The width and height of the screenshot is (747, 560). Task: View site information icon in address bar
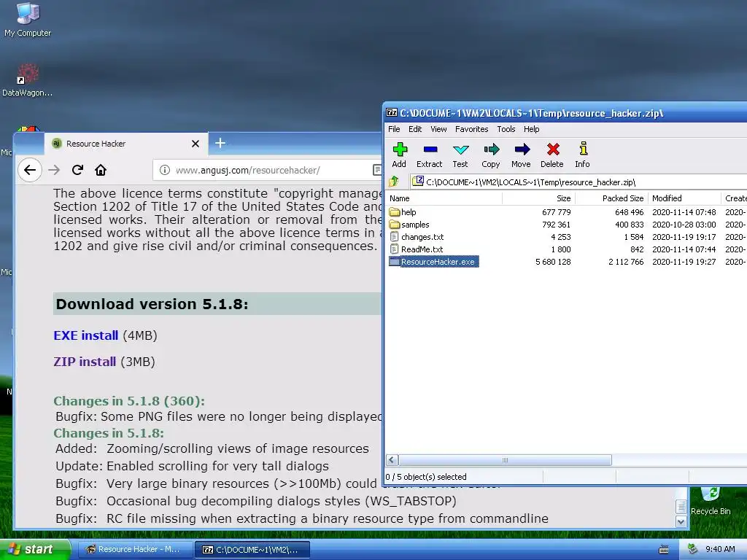[x=164, y=170]
